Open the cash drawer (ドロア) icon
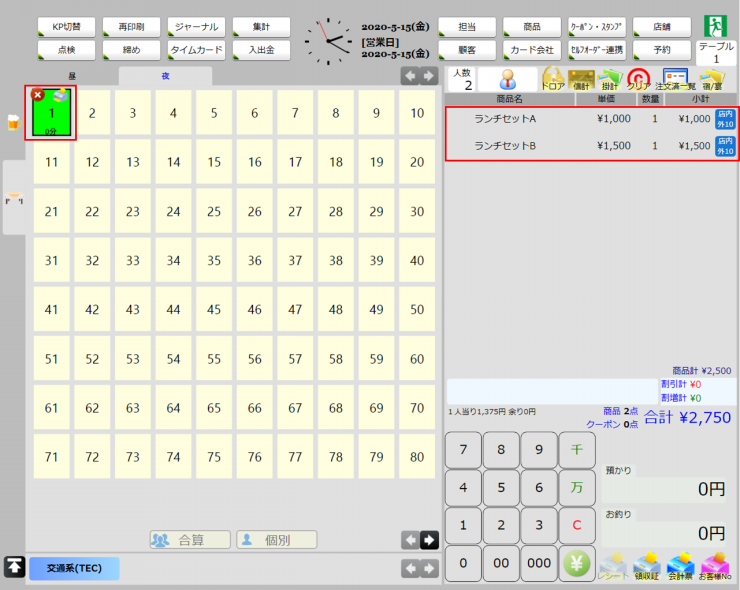Viewport: 740px width, 590px height. (553, 79)
